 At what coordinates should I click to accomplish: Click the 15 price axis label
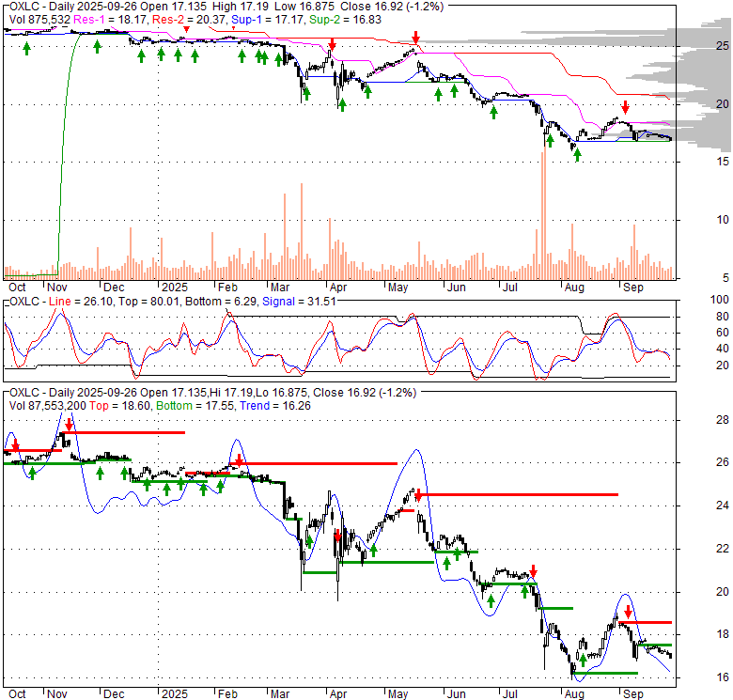tap(723, 162)
